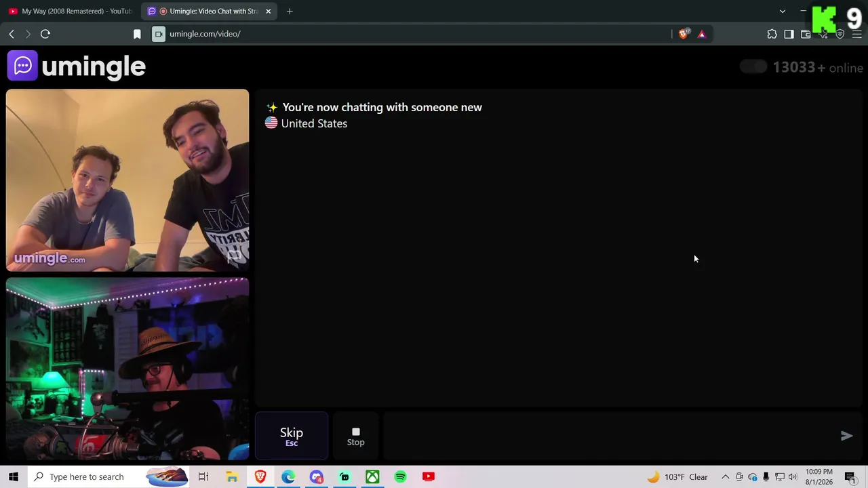Go forward to the next page
Image resolution: width=868 pixels, height=488 pixels.
coord(28,34)
